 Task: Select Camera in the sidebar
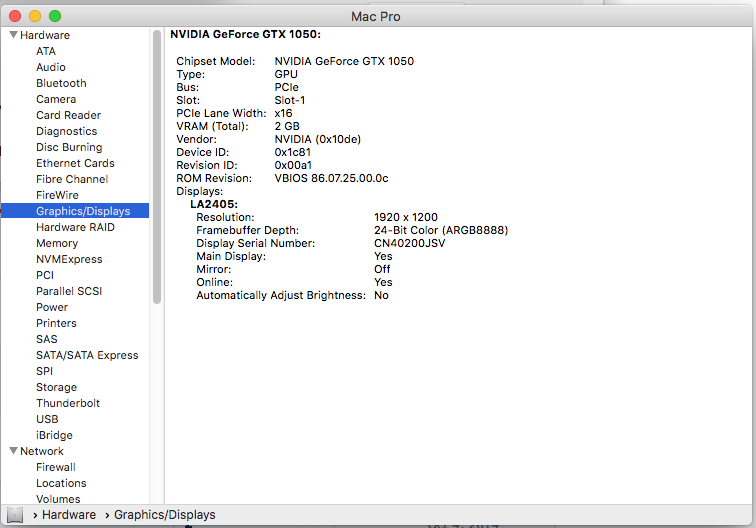coord(56,99)
